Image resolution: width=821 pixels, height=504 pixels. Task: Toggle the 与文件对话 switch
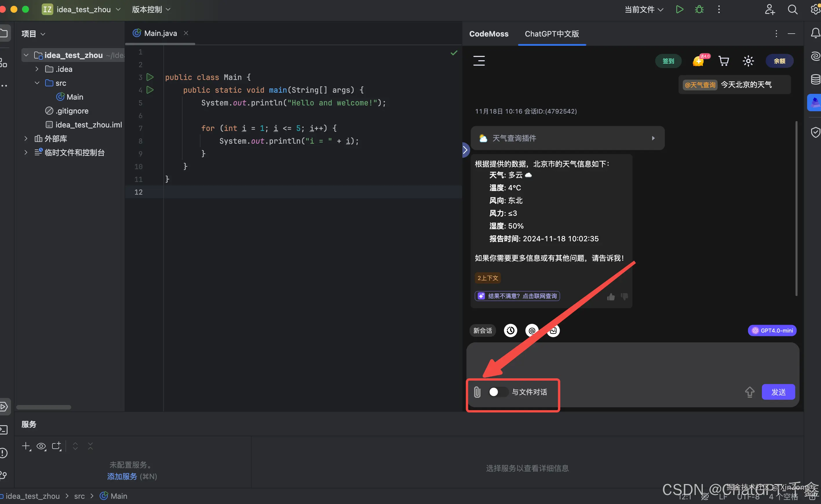tap(497, 392)
